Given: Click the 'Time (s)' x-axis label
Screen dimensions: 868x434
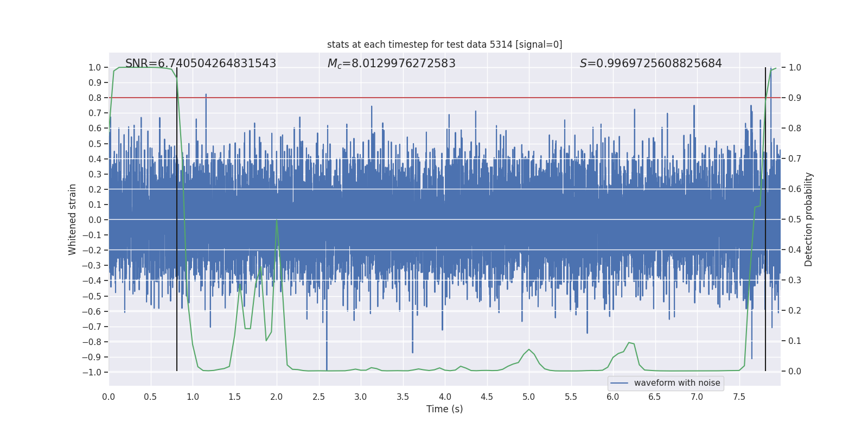Looking at the screenshot, I should coord(444,409).
